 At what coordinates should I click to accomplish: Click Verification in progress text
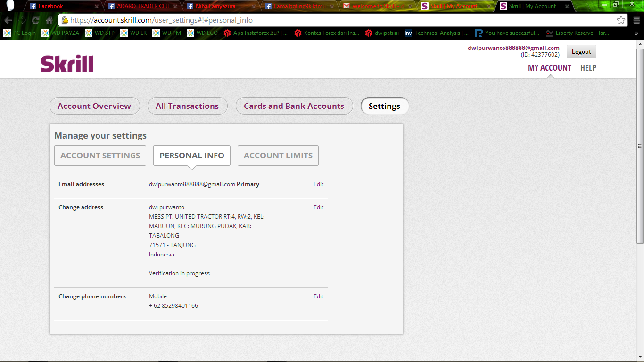coord(179,273)
